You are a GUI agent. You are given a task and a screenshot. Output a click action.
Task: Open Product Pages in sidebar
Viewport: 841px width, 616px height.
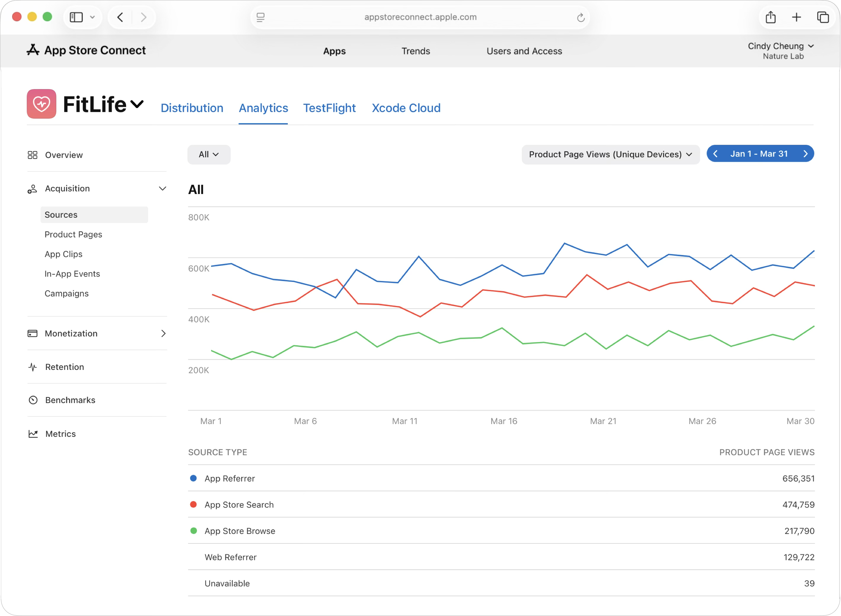(73, 235)
